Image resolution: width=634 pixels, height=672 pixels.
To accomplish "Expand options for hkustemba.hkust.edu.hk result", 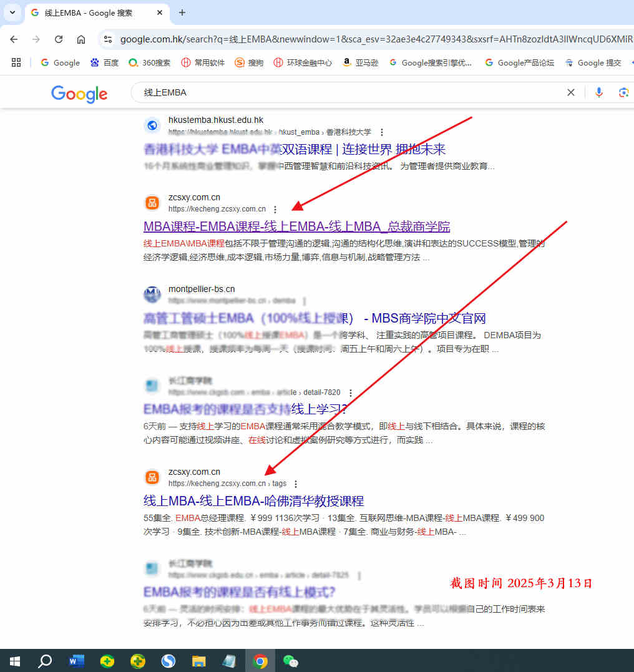I will pos(381,132).
